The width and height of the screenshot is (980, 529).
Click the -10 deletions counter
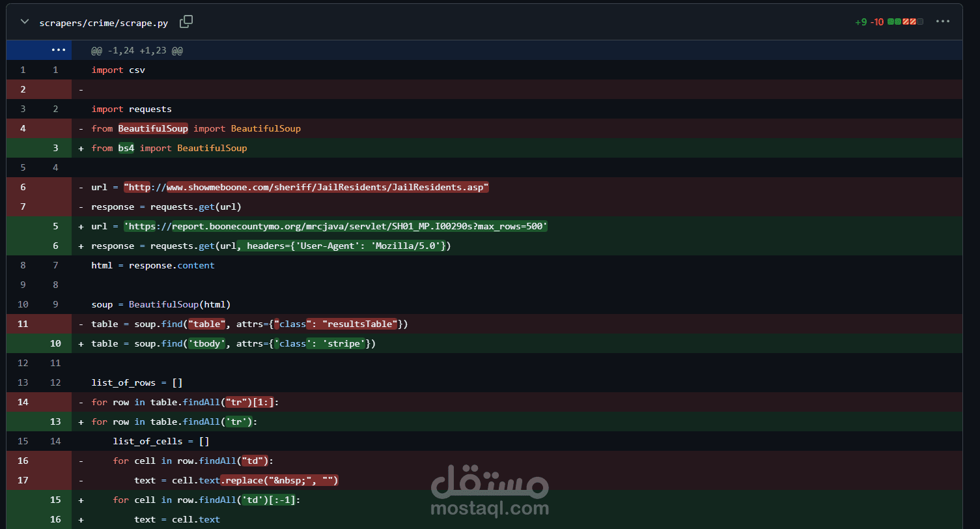[876, 21]
